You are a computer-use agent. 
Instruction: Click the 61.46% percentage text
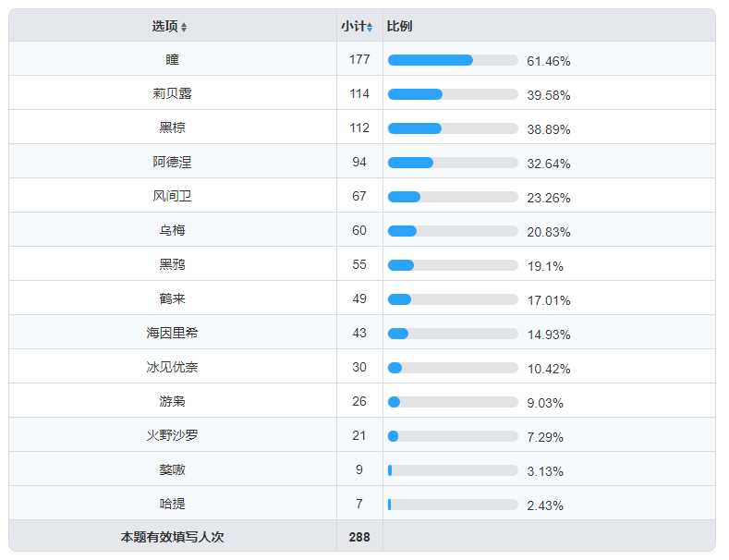pos(548,61)
